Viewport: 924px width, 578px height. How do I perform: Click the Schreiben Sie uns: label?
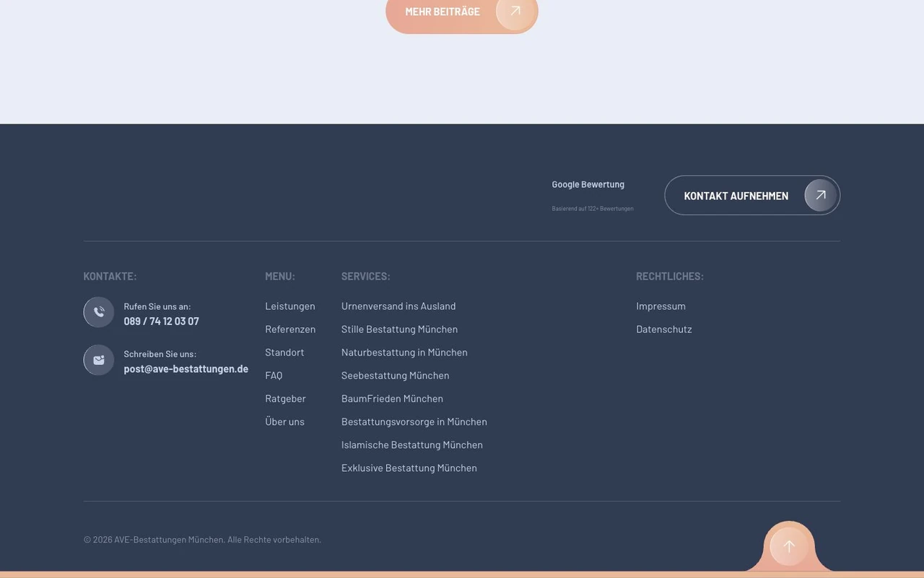pyautogui.click(x=160, y=354)
